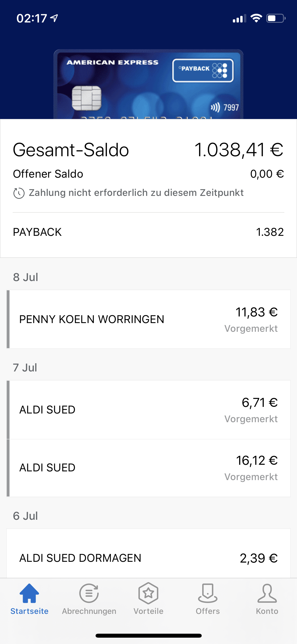Tap the PAYBACK points row
The height and width of the screenshot is (644, 297).
148,232
